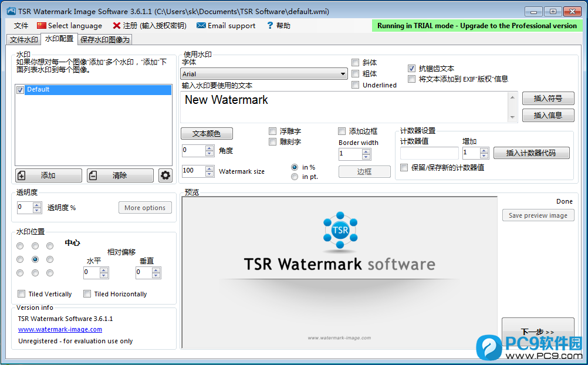Enable 保留/保存新的计数器值 checkbox
This screenshot has height=365, width=588.
click(x=404, y=167)
